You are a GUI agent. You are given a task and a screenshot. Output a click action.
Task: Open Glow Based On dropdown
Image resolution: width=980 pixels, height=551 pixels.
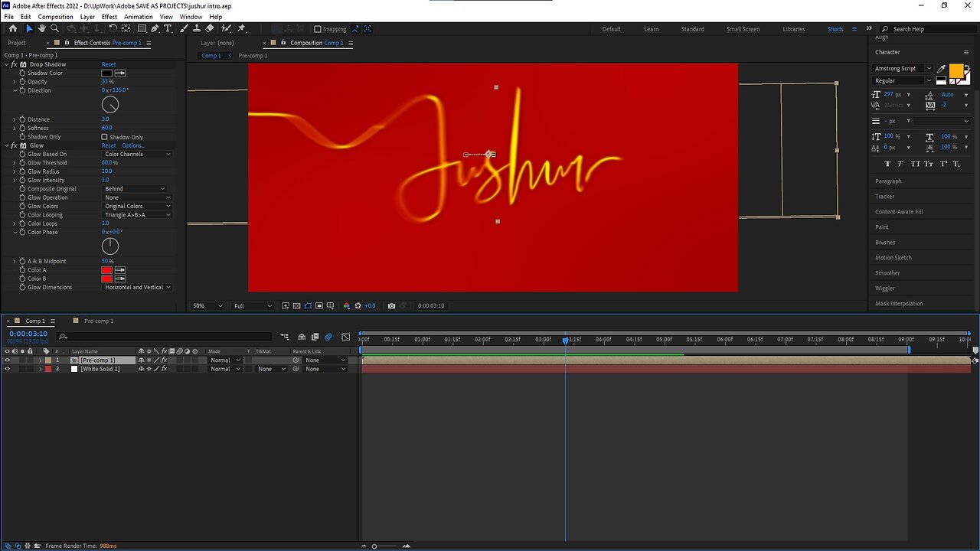click(x=137, y=154)
